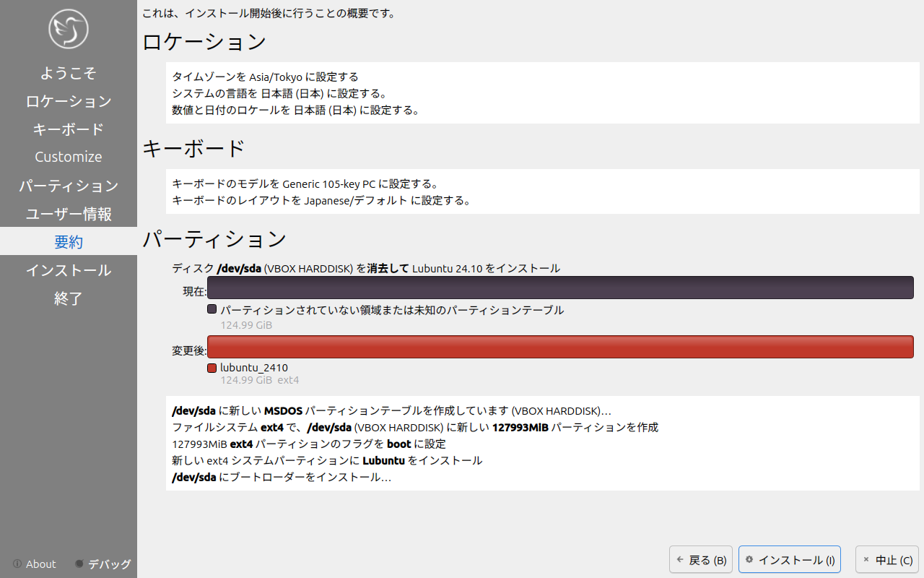Click the システムの言語 summary line
This screenshot has height=578, width=924.
point(280,93)
